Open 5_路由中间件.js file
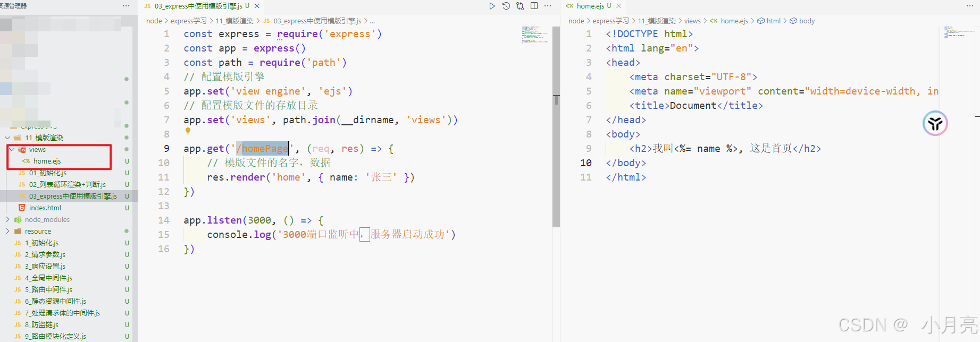This screenshot has width=980, height=342. (x=48, y=289)
